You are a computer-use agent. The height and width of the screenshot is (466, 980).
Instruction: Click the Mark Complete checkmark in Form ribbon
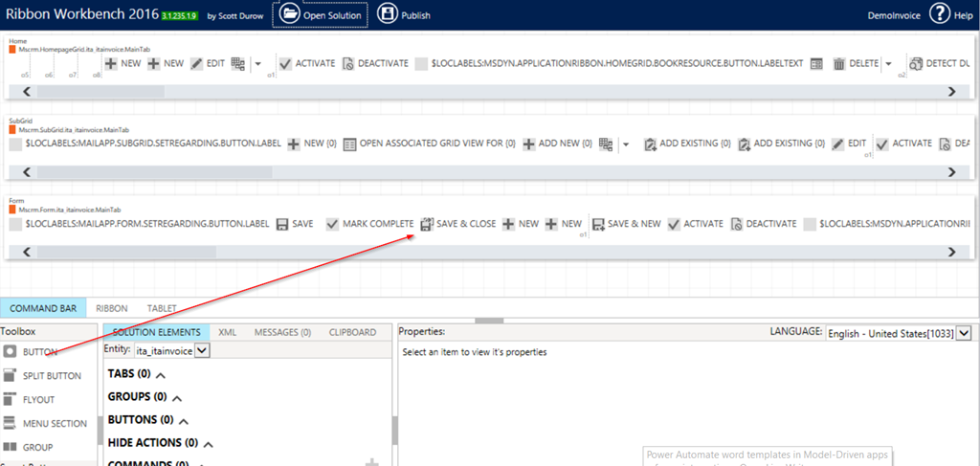[x=333, y=224]
